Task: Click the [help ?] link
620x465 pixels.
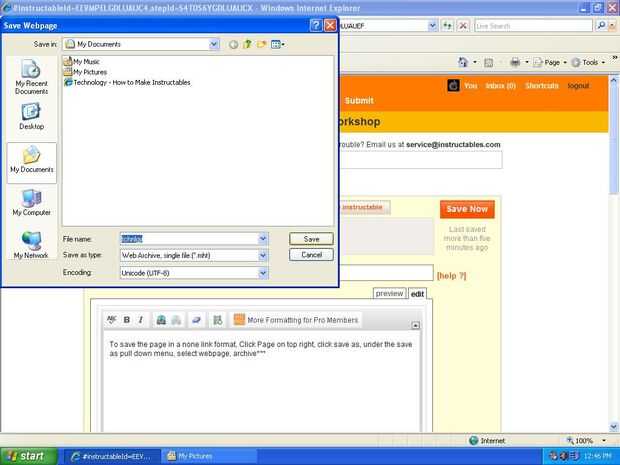Action: pyautogui.click(x=452, y=276)
